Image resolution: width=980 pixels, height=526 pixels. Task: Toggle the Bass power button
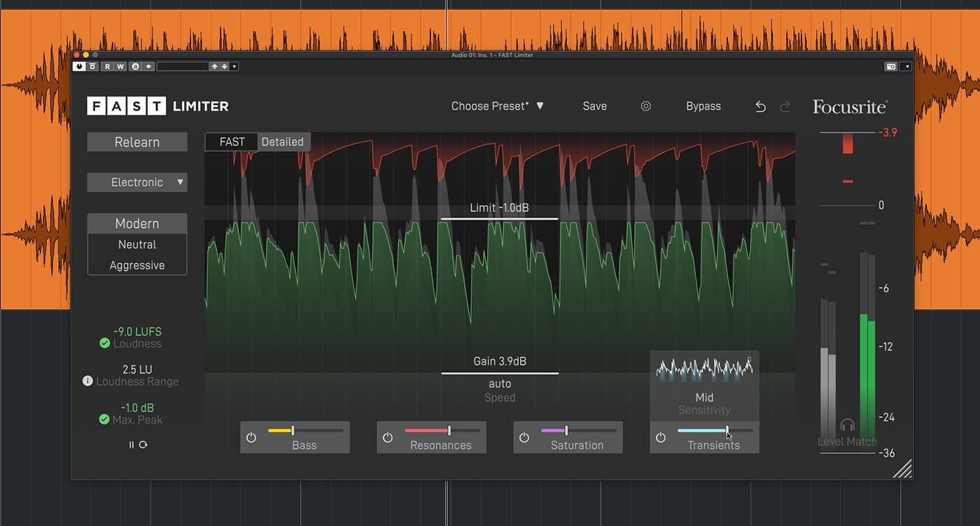tap(251, 438)
